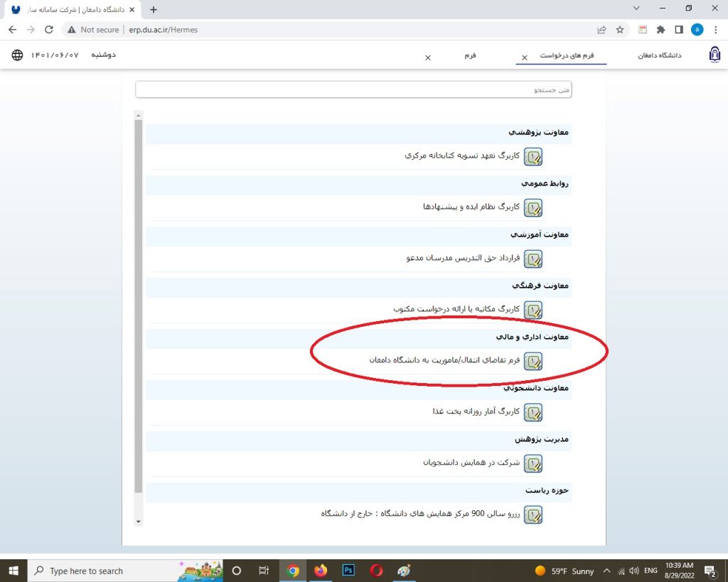This screenshot has width=728, height=582.
Task: Open link شرکت در همایش دانشجویان
Action: 471,462
